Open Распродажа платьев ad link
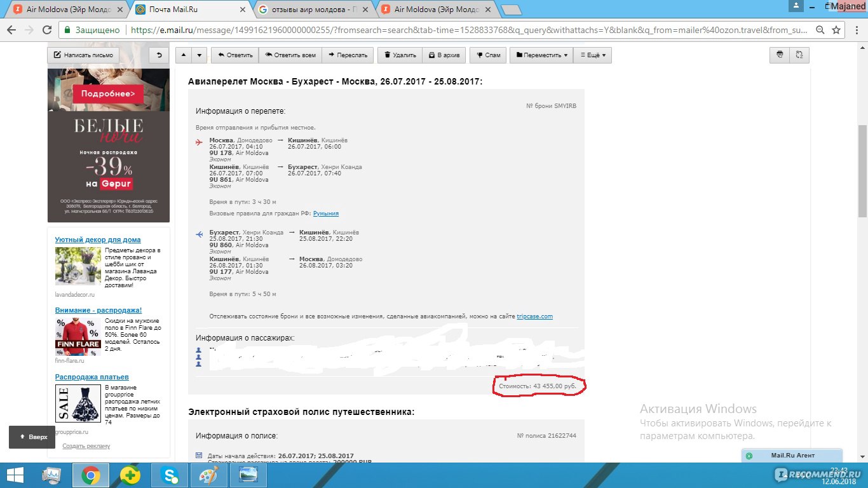 tap(92, 377)
